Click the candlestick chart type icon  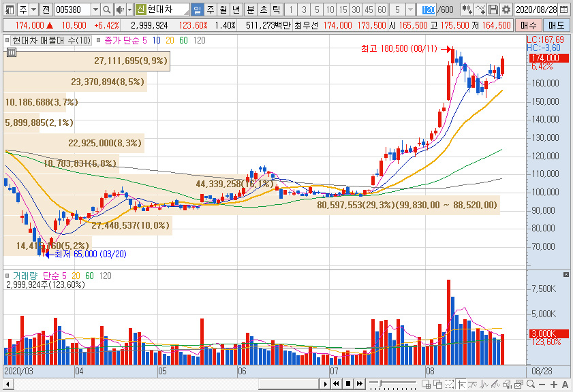pos(467,10)
